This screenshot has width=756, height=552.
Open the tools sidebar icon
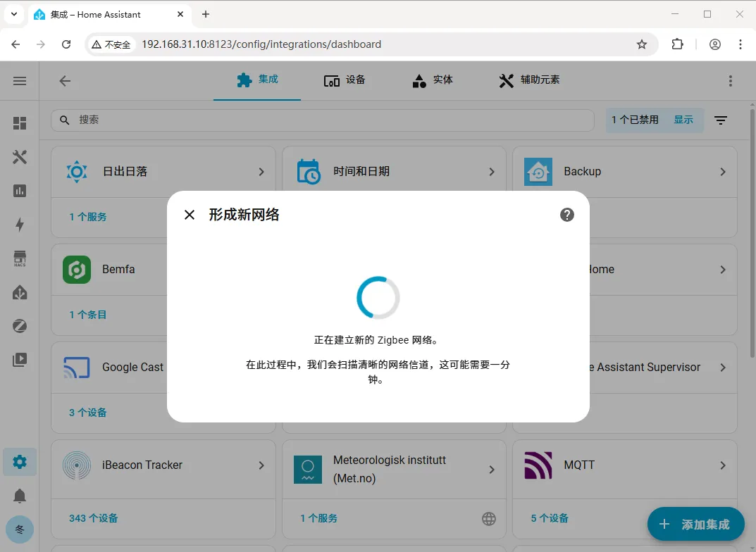click(x=20, y=157)
